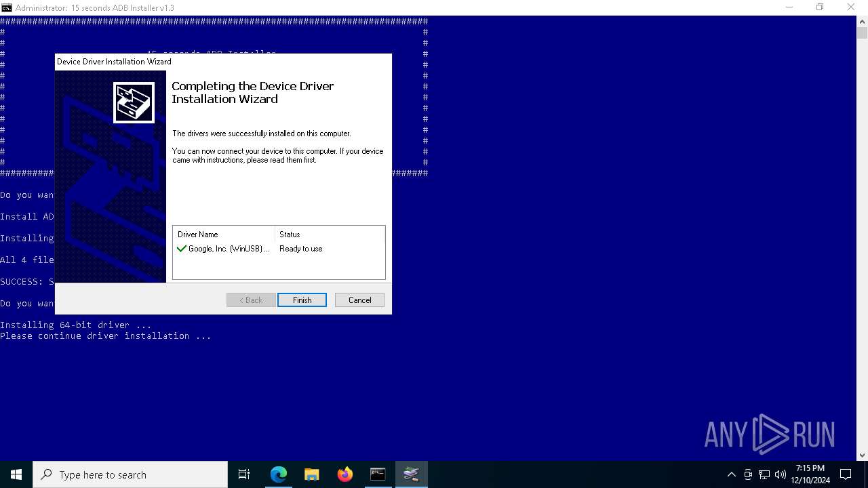868x488 pixels.
Task: Minimize the ADB Installer console window
Action: click(789, 7)
